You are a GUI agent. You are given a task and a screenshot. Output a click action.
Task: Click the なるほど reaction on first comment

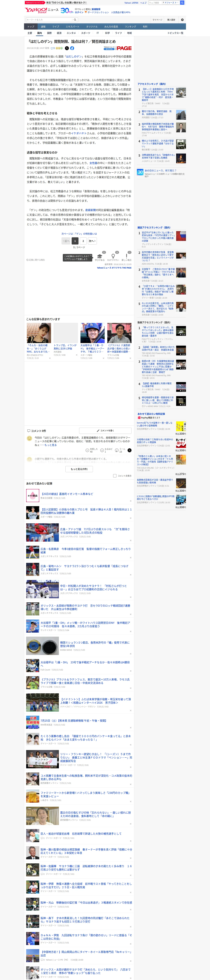[x=106, y=450]
